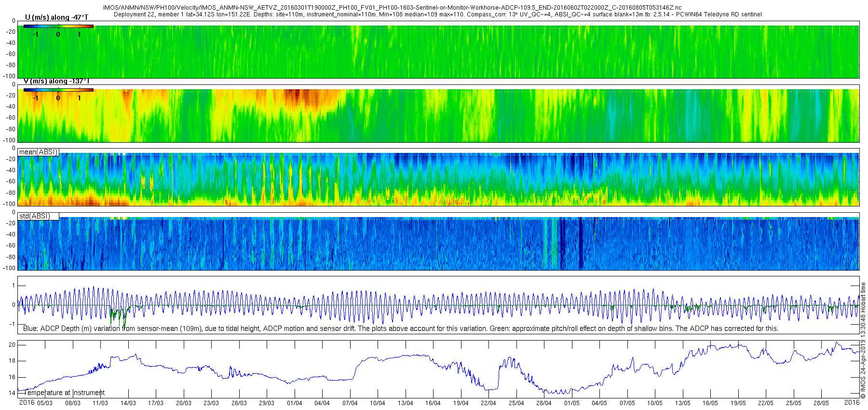
Task: Click the '04/05' date tick label
Action: tap(599, 403)
